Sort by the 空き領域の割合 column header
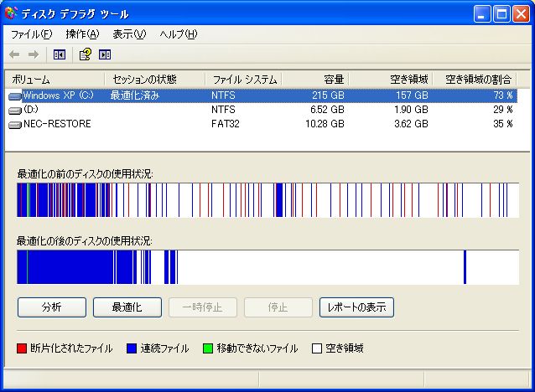Screen dimensions: 535x392 475,80
